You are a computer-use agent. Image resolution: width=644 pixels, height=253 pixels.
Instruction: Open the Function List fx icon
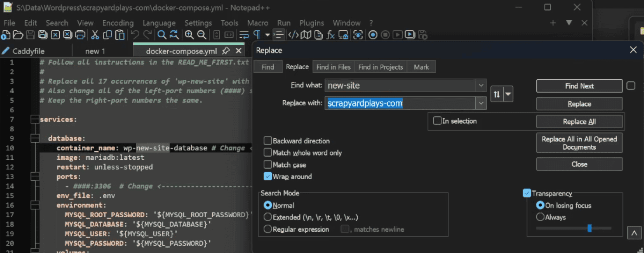(x=330, y=35)
